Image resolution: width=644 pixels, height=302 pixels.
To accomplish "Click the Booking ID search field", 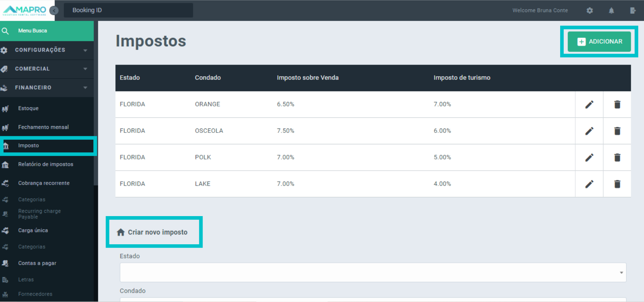I will click(x=128, y=10).
